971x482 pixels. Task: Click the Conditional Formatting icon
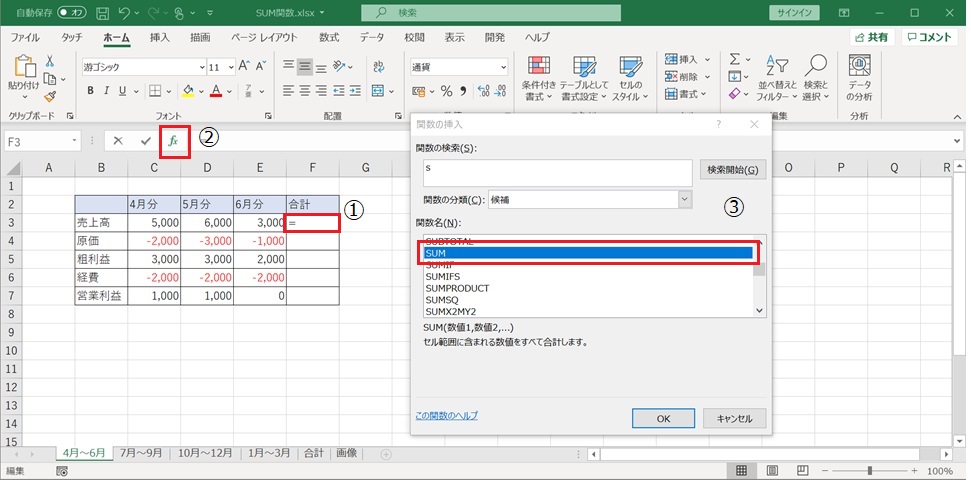(539, 75)
